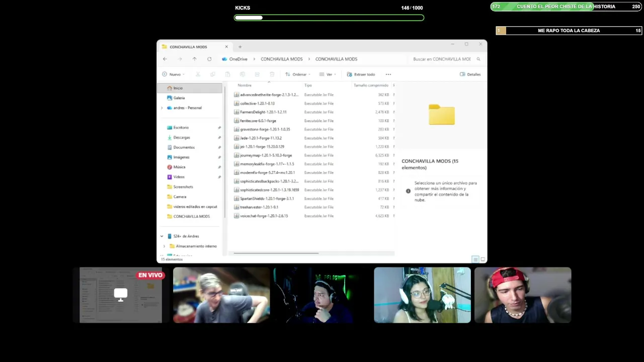644x362 pixels.
Task: Toggle the Detalles pane button
Action: [470, 74]
